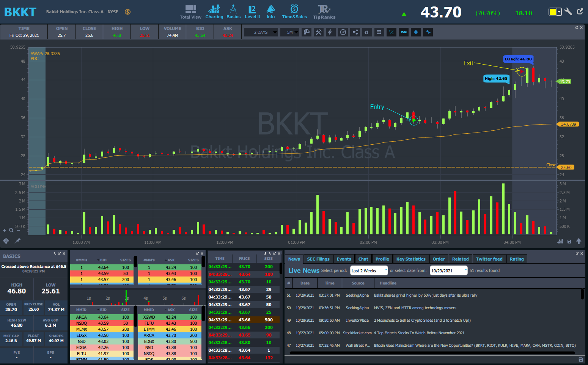The height and width of the screenshot is (365, 588).
Task: Open the TipRanks module
Action: (x=324, y=12)
